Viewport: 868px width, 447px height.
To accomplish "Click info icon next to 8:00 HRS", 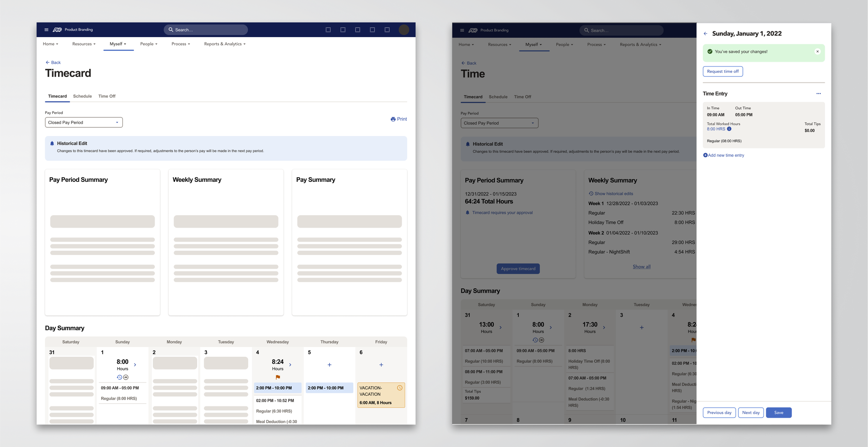I will [729, 129].
